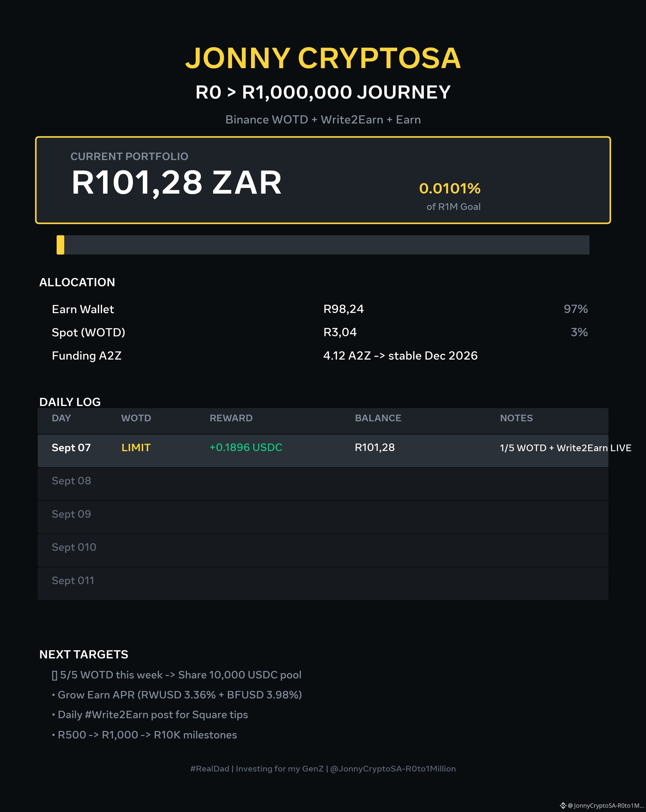This screenshot has height=812, width=646.
Task: Click the 0.0101% goal percentage
Action: 450,188
